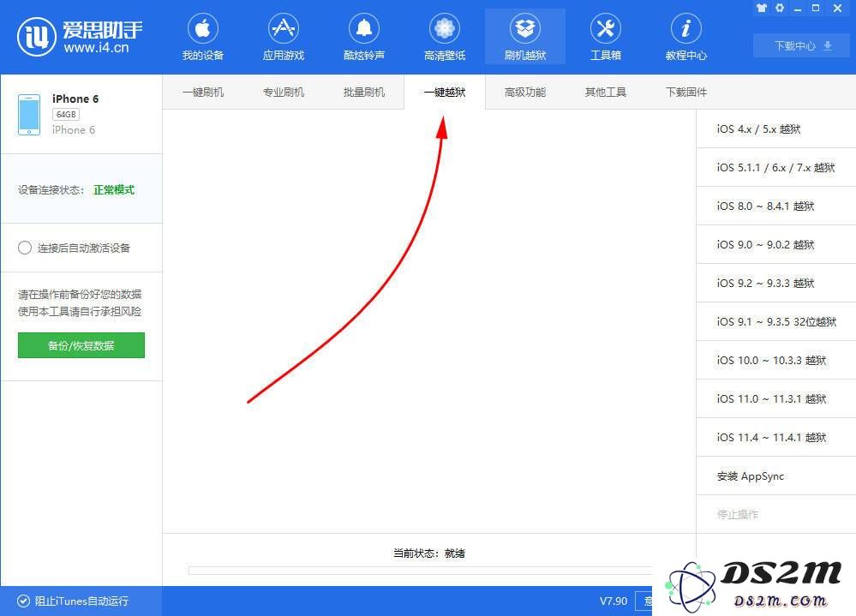Open 我的设备 from the top navigation
This screenshot has height=616, width=856.
(x=202, y=37)
